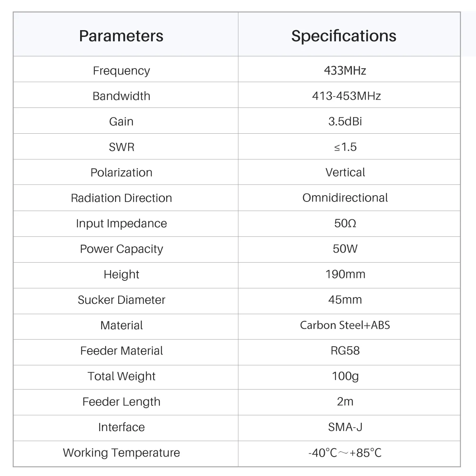Select the 413-453MHz bandwidth value
The height and width of the screenshot is (476, 476).
coord(346,96)
